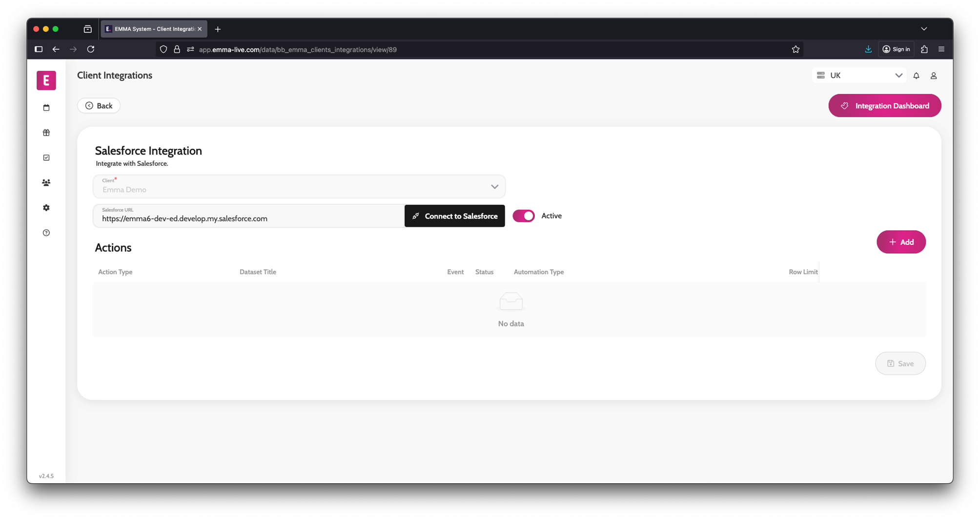Close the EMMA System tab

pyautogui.click(x=200, y=29)
